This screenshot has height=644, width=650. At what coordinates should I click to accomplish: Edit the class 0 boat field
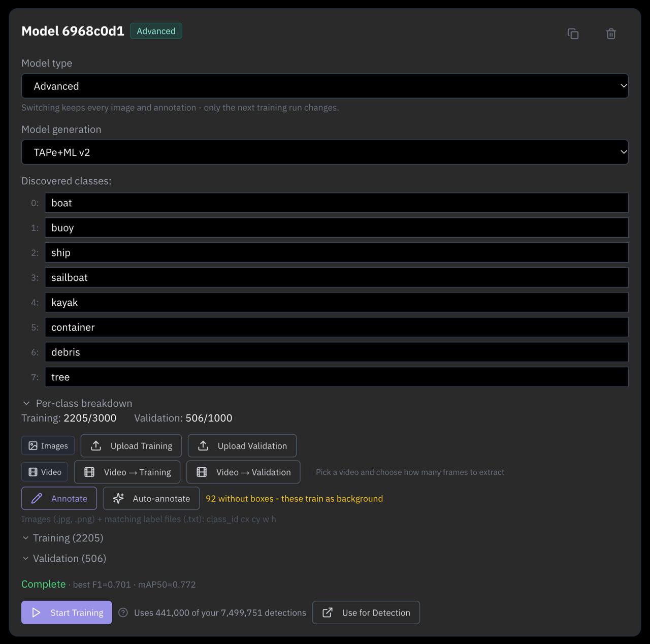[x=337, y=203]
